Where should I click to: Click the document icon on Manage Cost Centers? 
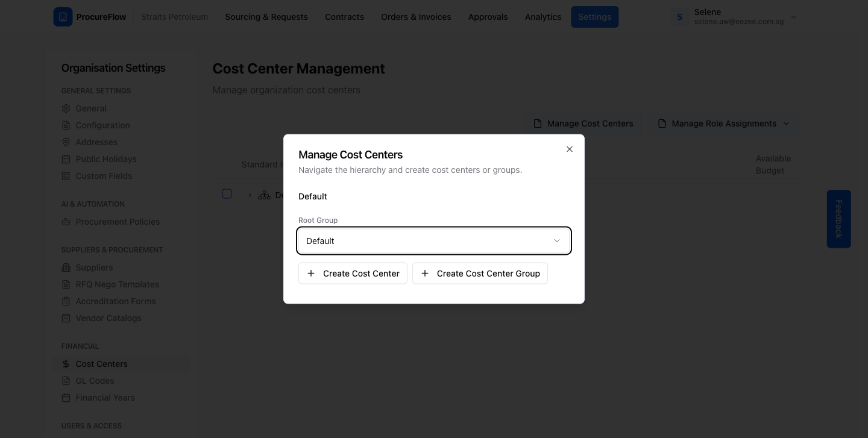(x=538, y=124)
